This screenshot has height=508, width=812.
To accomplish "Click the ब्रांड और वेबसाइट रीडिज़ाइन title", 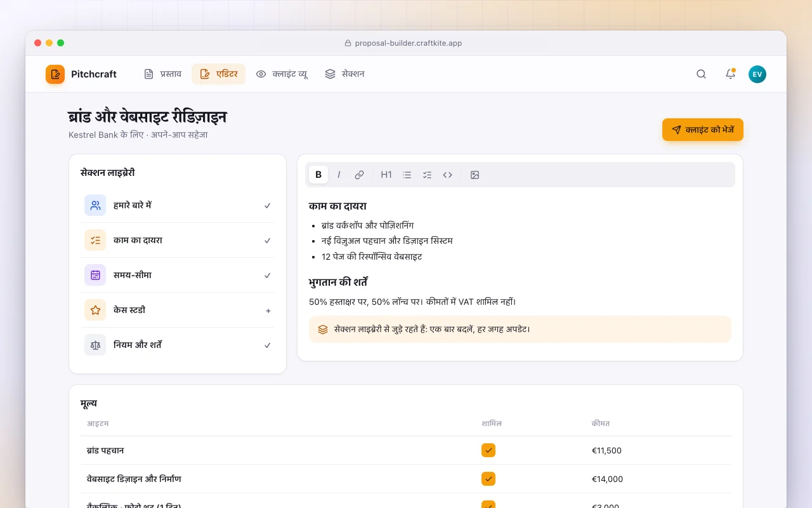I will pyautogui.click(x=147, y=117).
